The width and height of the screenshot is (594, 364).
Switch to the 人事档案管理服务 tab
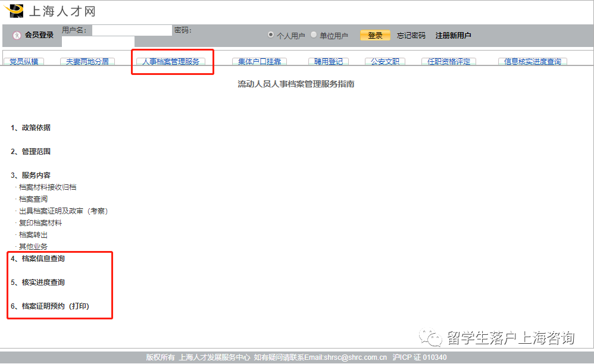[x=172, y=60]
